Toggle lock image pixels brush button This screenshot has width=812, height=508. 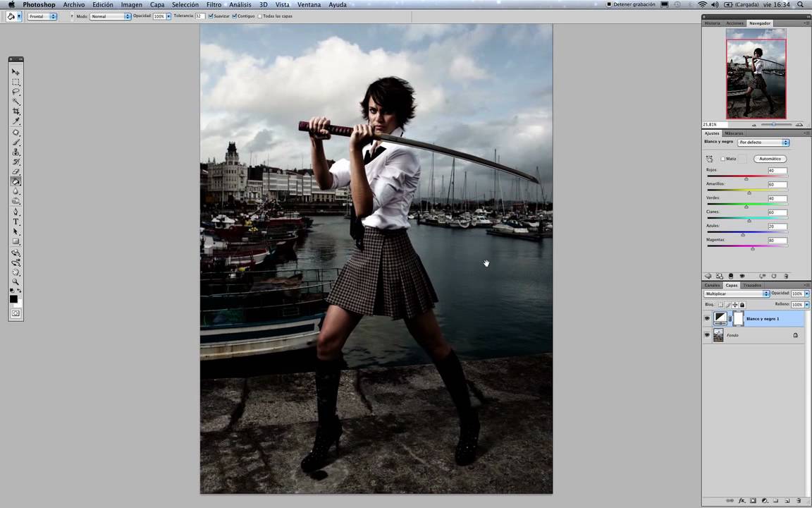click(727, 305)
